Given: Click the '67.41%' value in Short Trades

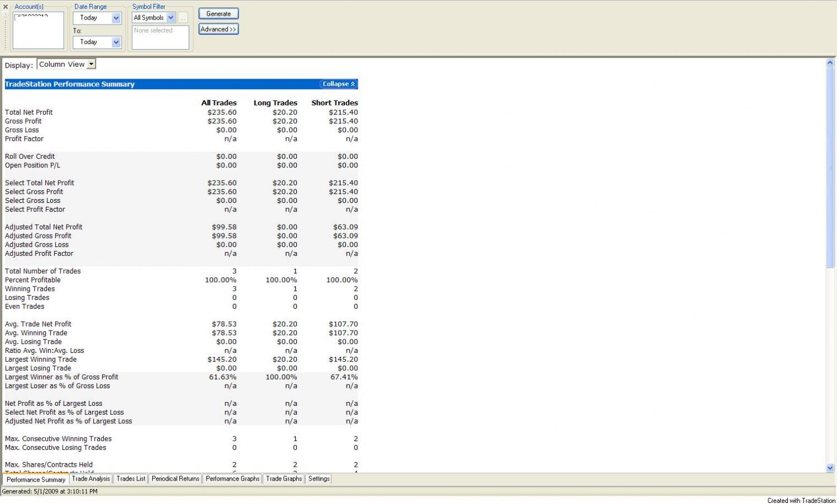Looking at the screenshot, I should pyautogui.click(x=344, y=377).
